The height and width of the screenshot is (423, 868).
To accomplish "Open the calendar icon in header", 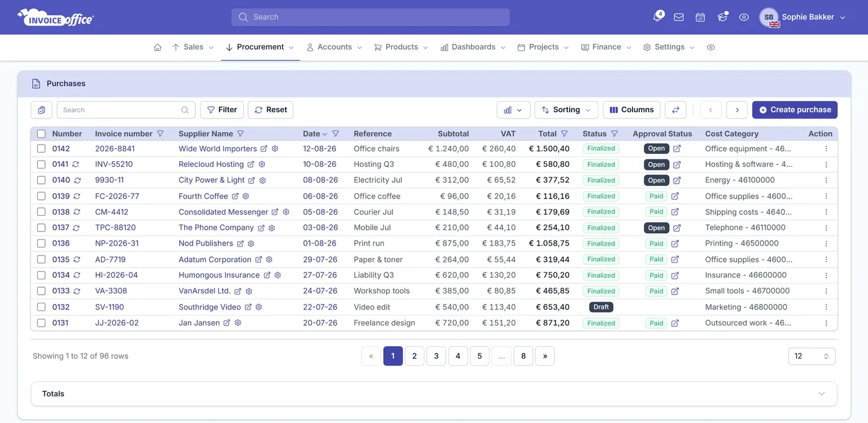I will coord(700,17).
